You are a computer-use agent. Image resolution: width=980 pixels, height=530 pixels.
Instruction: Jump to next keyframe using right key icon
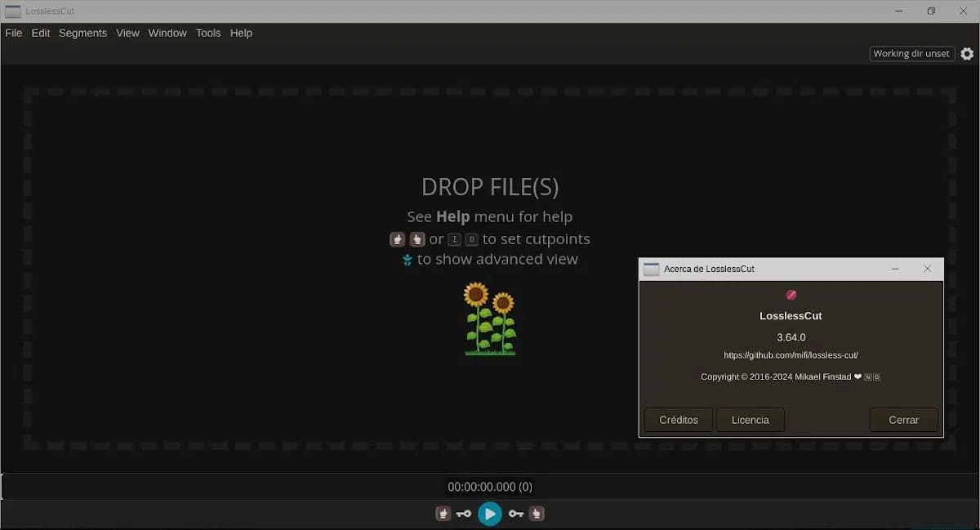click(515, 514)
